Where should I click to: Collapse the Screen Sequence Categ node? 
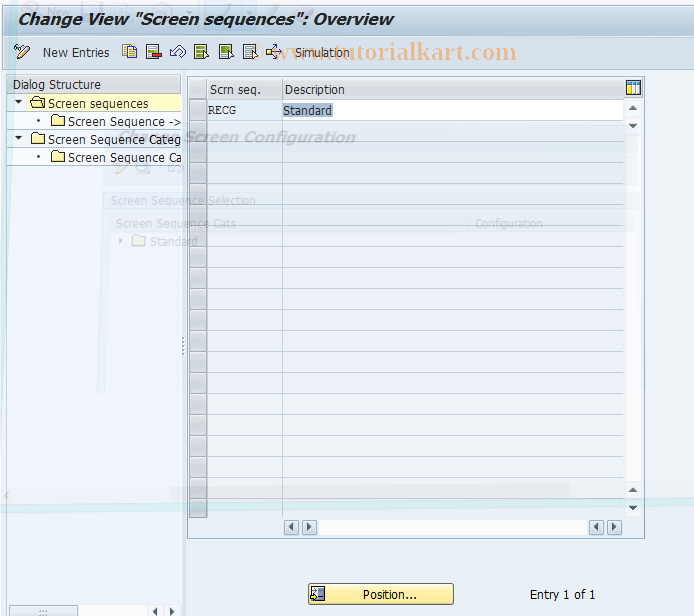19,138
